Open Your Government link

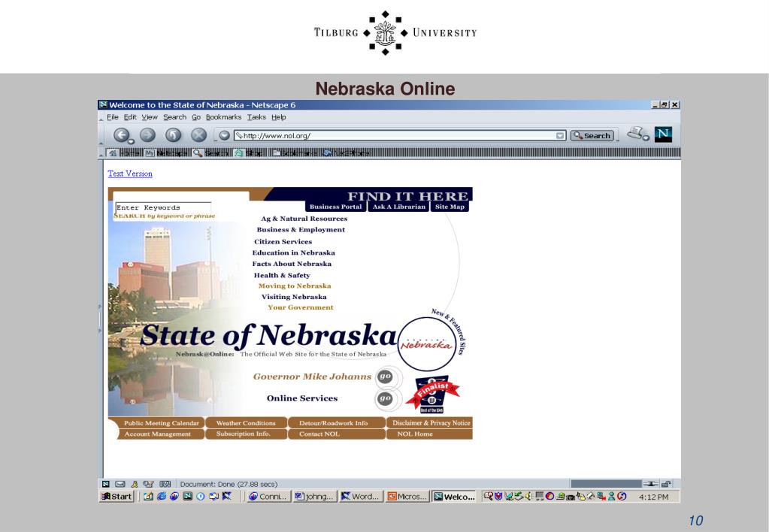301,307
